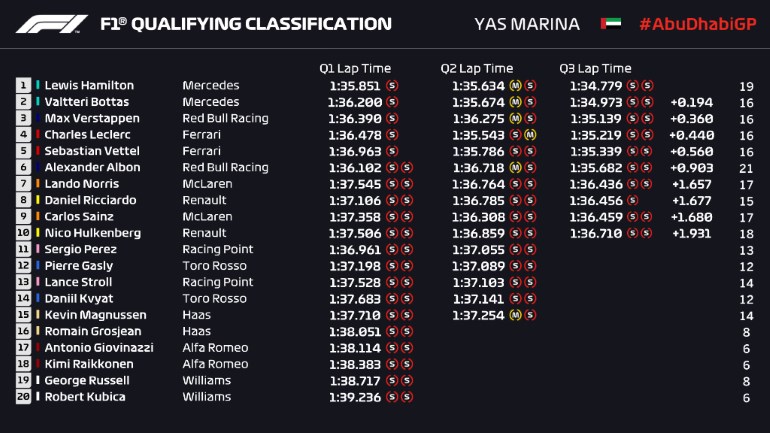The height and width of the screenshot is (433, 770).
Task: Click position number 1 box
Action: [x=23, y=86]
